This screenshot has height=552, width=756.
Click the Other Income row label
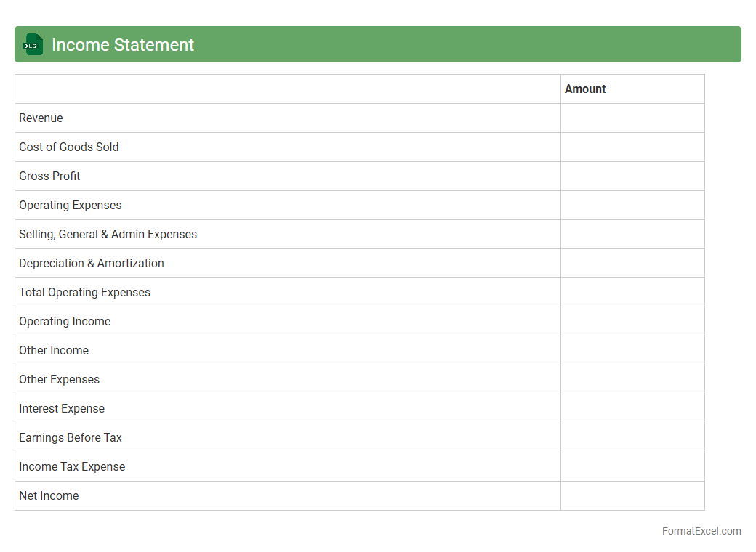click(x=54, y=351)
